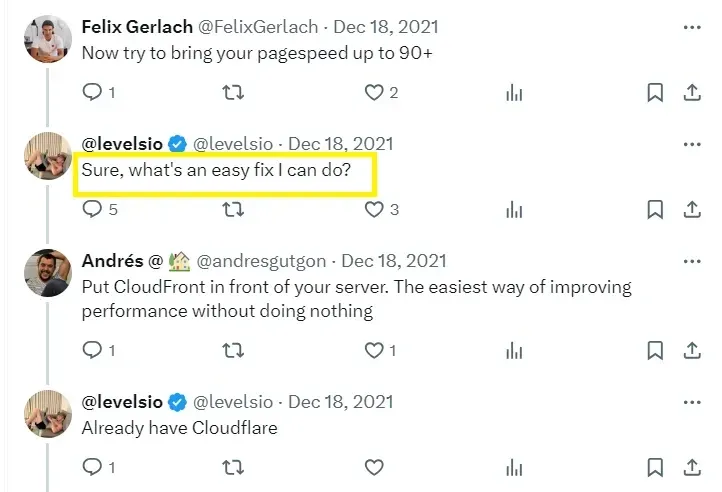Screen dimensions: 722x492
Task: View analytics for 'Already have Cloudflare' tweet
Action: (514, 467)
